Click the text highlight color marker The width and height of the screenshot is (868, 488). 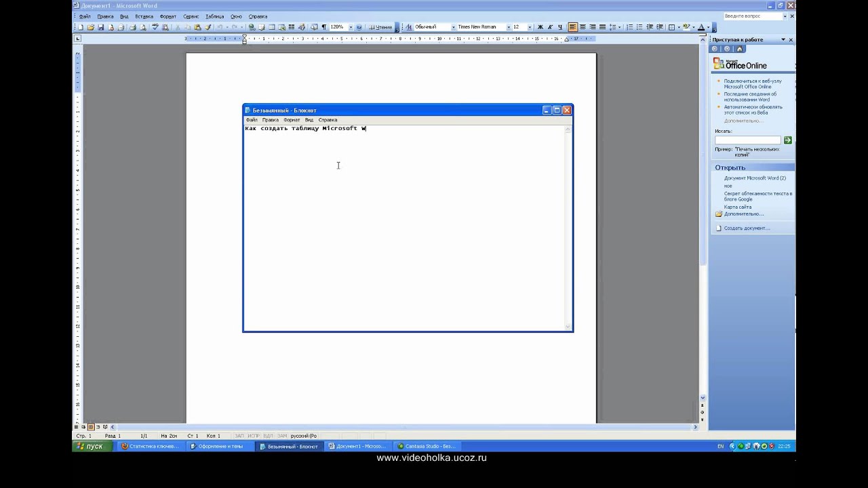(x=686, y=27)
